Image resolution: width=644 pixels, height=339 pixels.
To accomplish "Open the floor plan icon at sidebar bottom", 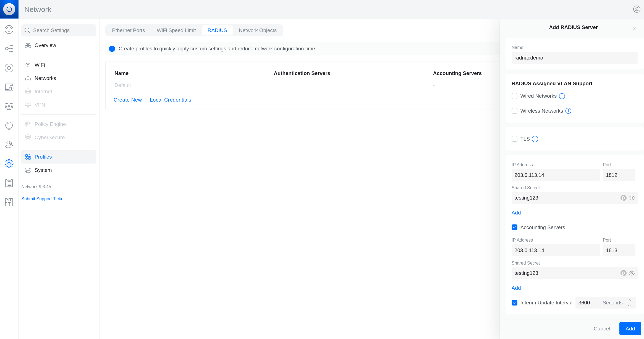I will pos(9,202).
